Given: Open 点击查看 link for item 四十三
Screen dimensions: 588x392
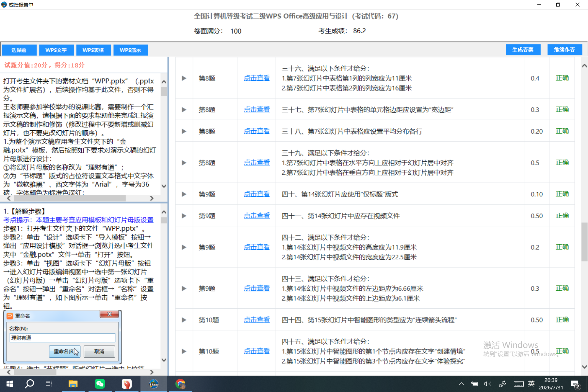Looking at the screenshot, I should (x=257, y=288).
